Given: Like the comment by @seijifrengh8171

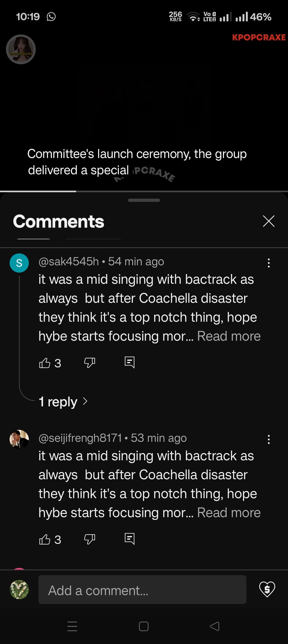Looking at the screenshot, I should click(45, 539).
